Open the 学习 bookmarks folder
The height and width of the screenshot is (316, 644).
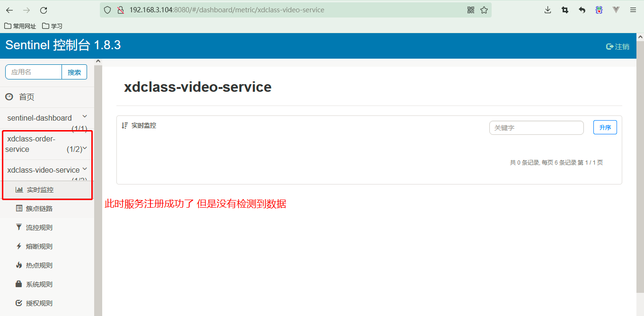[52, 26]
